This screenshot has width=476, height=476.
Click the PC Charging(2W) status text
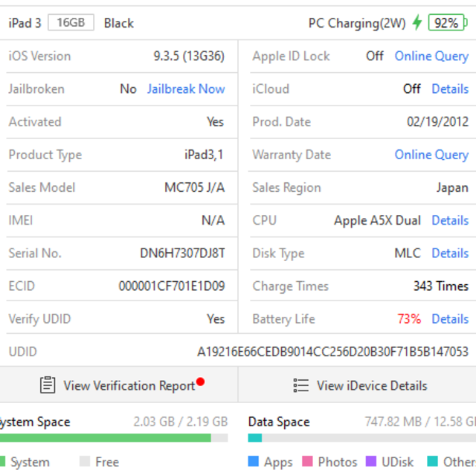[357, 24]
